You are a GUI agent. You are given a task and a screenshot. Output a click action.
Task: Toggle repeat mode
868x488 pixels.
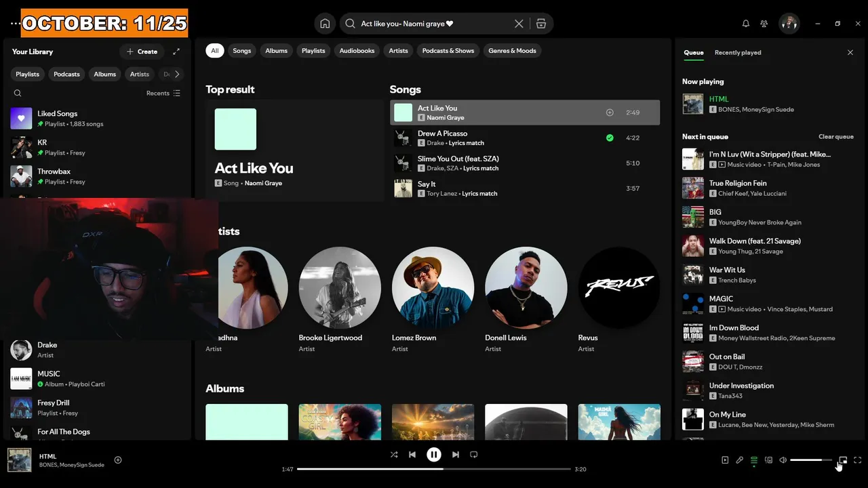[474, 455]
